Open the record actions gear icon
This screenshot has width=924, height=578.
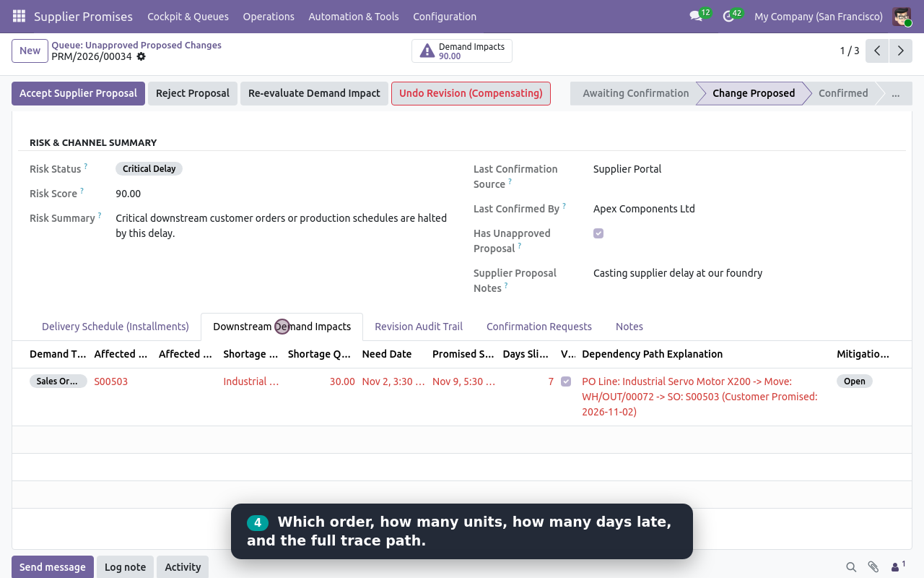pyautogui.click(x=141, y=56)
